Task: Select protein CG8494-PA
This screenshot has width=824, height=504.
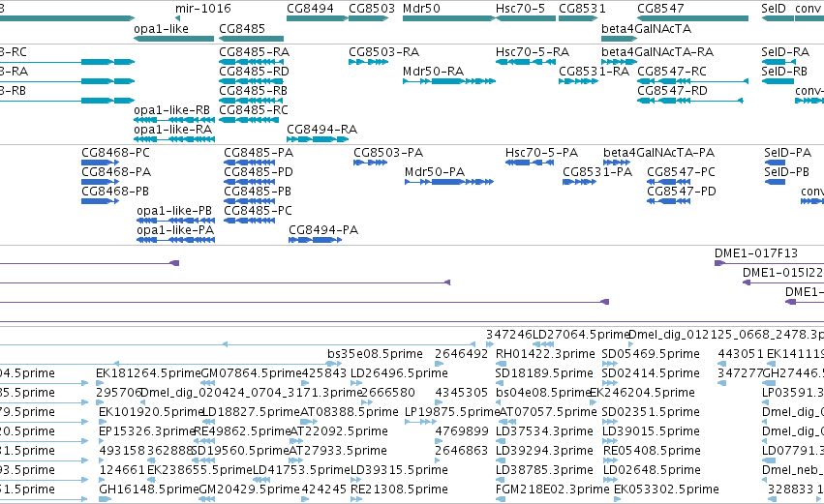Action: click(x=315, y=241)
